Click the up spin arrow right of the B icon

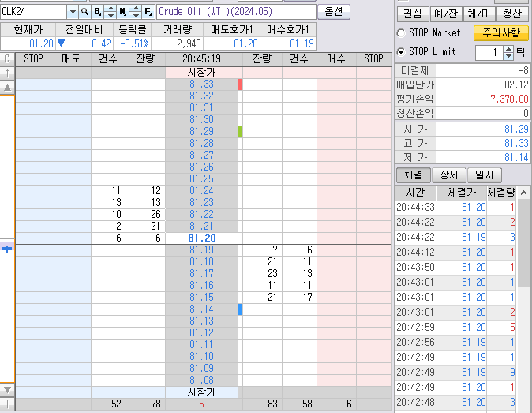pos(111,9)
